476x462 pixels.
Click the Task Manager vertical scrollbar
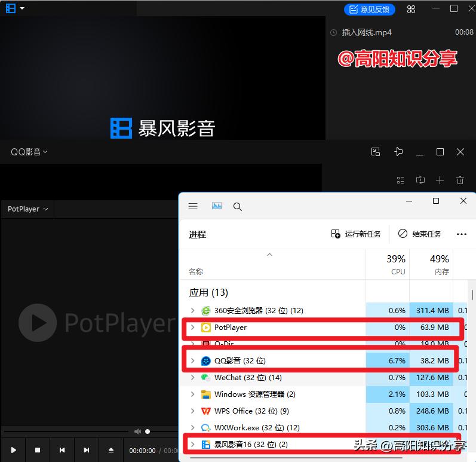coord(472,295)
